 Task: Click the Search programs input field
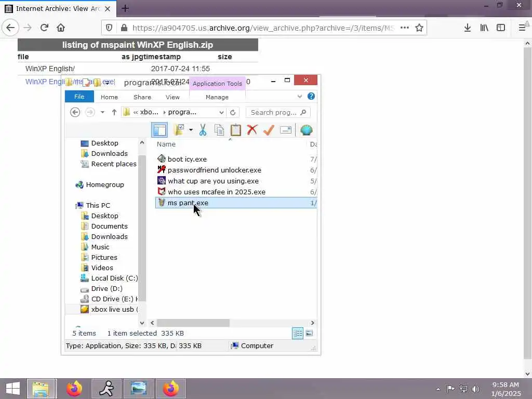(x=278, y=112)
